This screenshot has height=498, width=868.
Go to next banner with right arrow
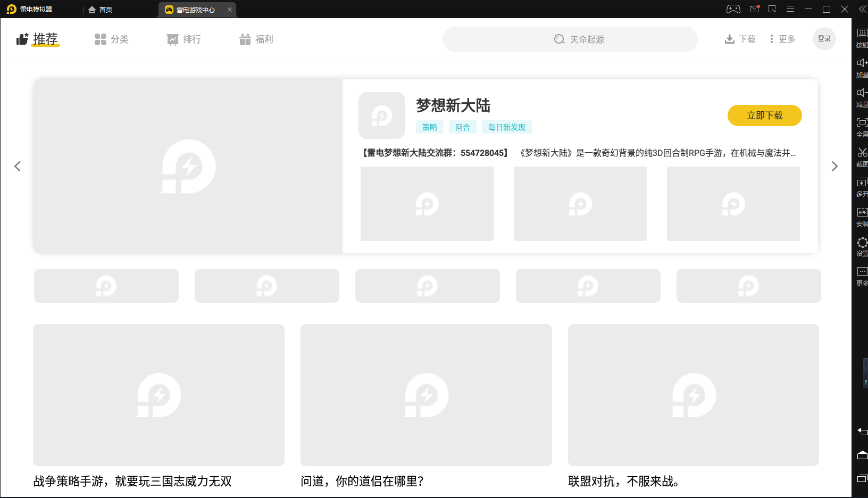click(x=834, y=167)
